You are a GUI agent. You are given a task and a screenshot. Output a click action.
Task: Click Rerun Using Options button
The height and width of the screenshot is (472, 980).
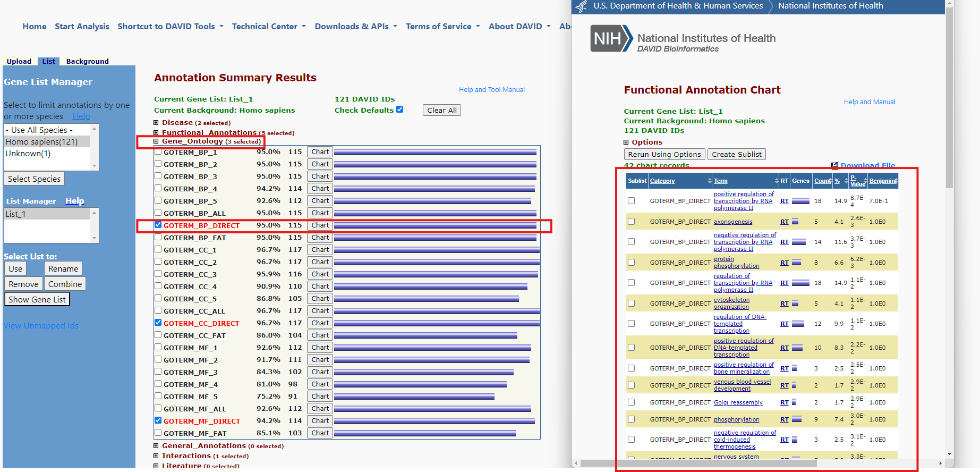(x=664, y=154)
